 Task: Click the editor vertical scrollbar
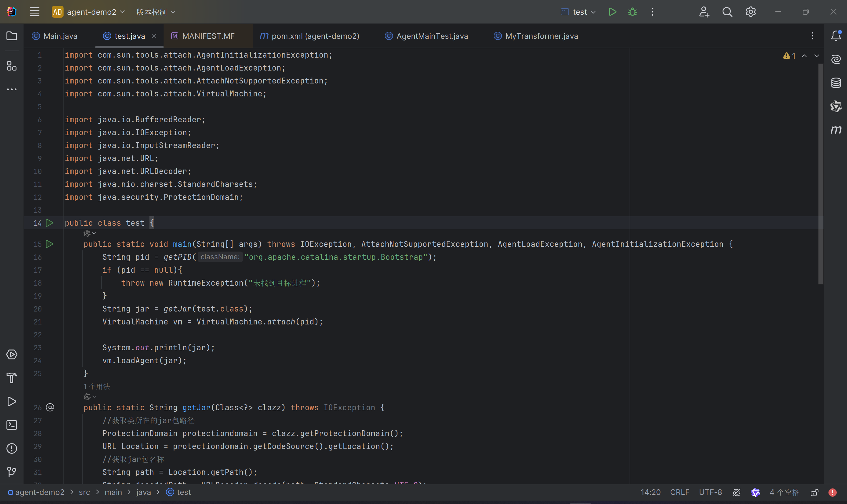click(821, 173)
